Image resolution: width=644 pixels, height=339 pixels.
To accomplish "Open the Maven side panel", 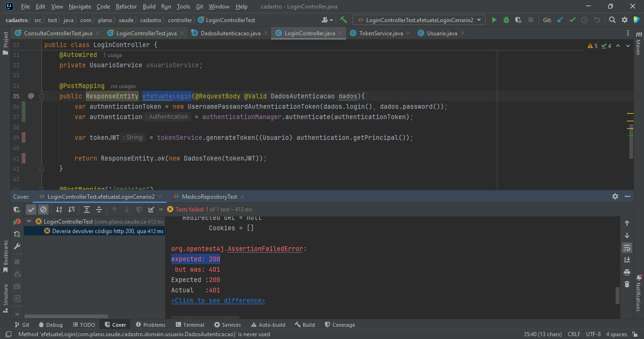I will pos(638,43).
